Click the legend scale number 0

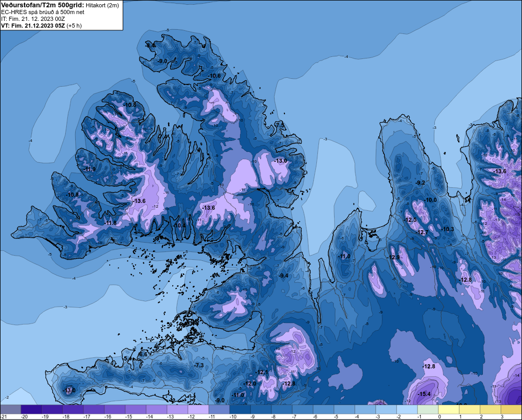click(440, 417)
